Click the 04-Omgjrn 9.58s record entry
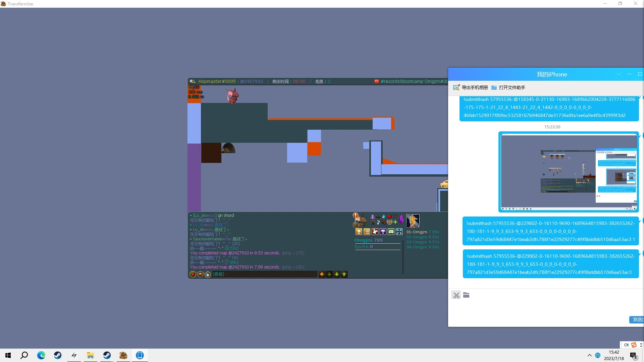644x362 pixels. 423,247
